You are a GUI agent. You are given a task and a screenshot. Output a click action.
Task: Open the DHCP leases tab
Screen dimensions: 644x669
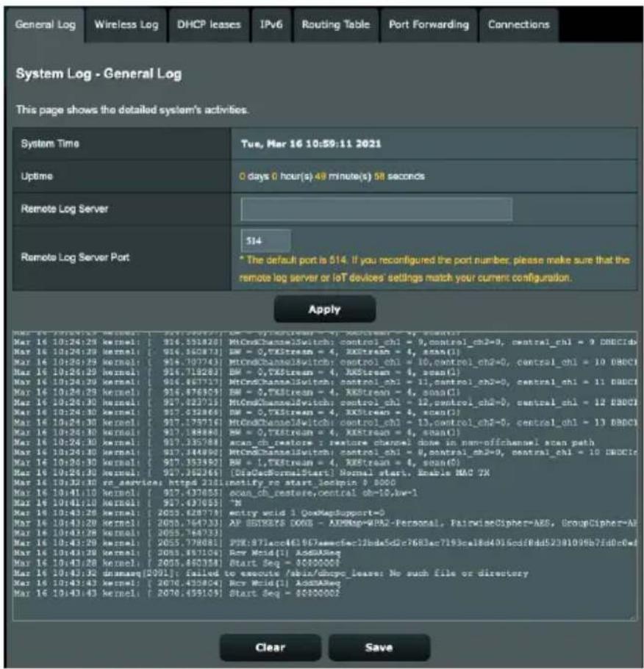(209, 25)
